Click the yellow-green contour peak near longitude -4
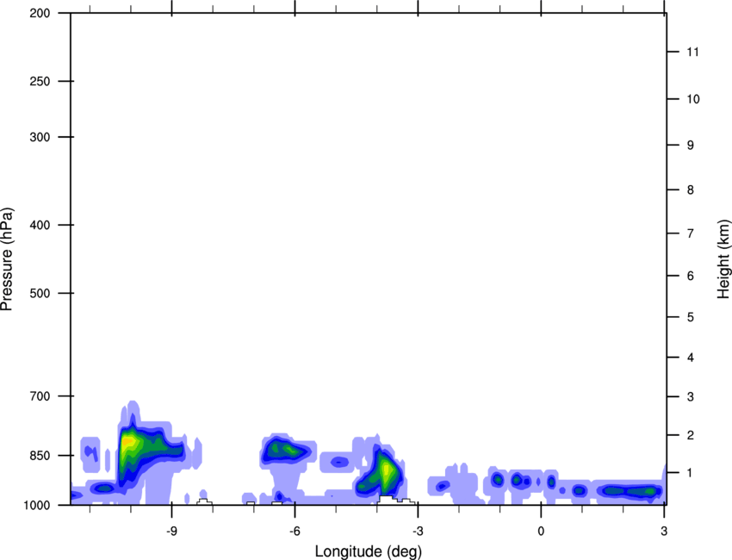 tap(386, 470)
